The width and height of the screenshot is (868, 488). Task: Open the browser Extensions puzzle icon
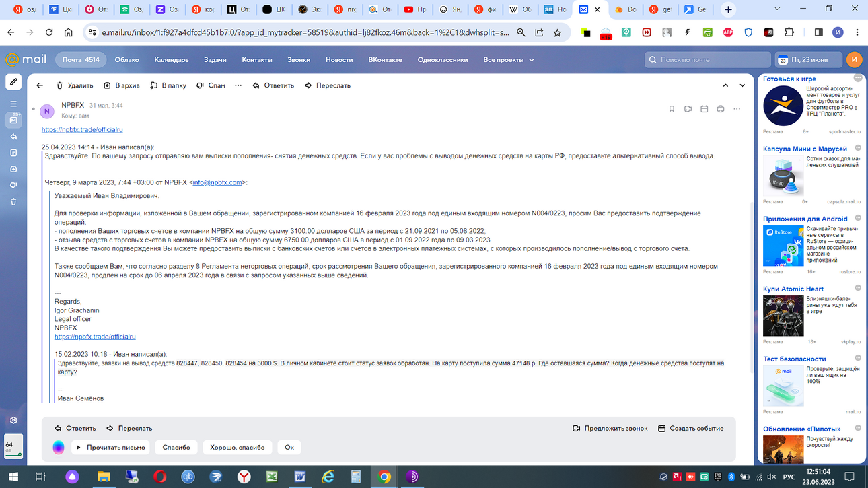789,32
